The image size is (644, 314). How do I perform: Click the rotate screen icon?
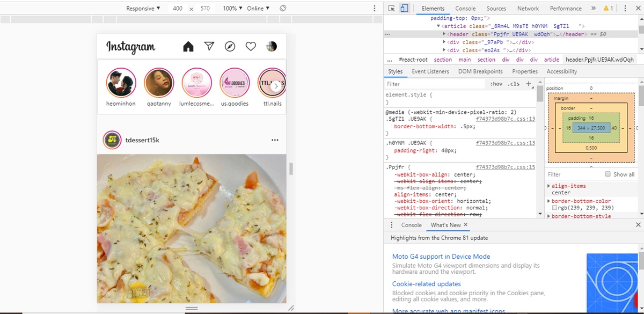coord(283,9)
